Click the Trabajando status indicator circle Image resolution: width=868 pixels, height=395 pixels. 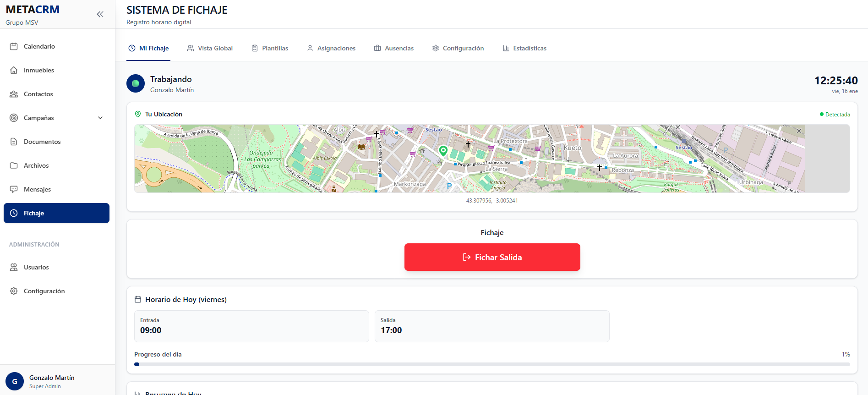136,83
